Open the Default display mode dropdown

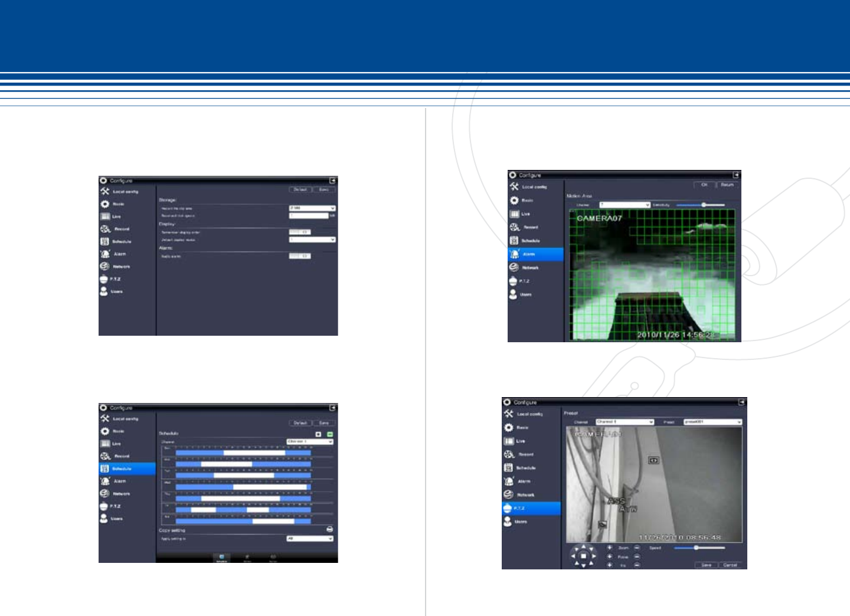pos(312,240)
